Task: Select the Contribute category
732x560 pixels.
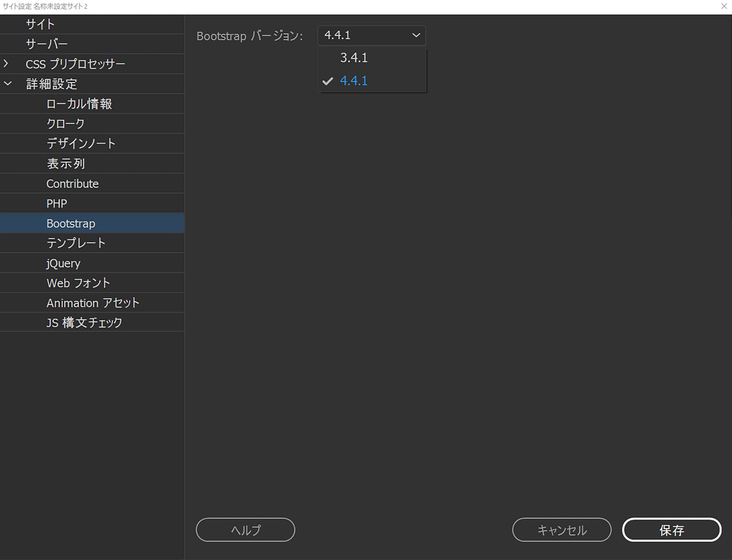Action: click(72, 183)
